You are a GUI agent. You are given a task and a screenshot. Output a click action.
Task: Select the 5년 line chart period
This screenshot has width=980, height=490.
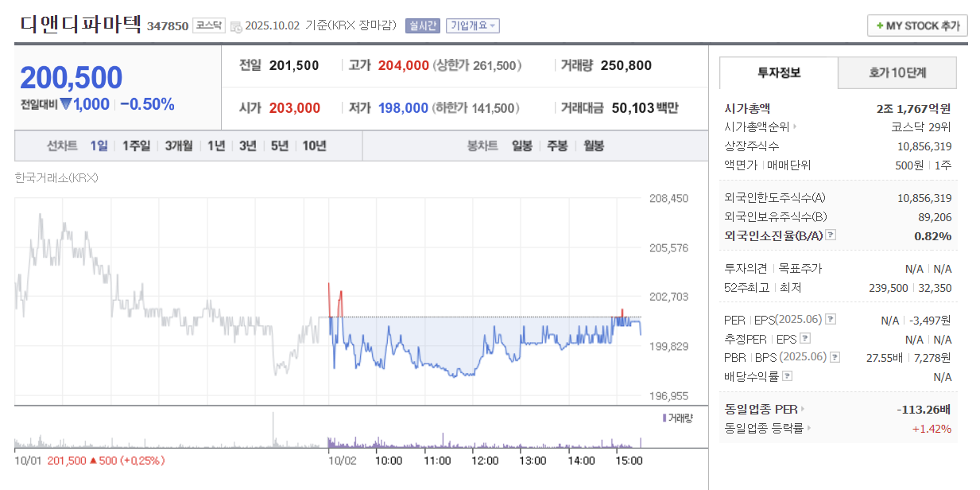click(280, 146)
